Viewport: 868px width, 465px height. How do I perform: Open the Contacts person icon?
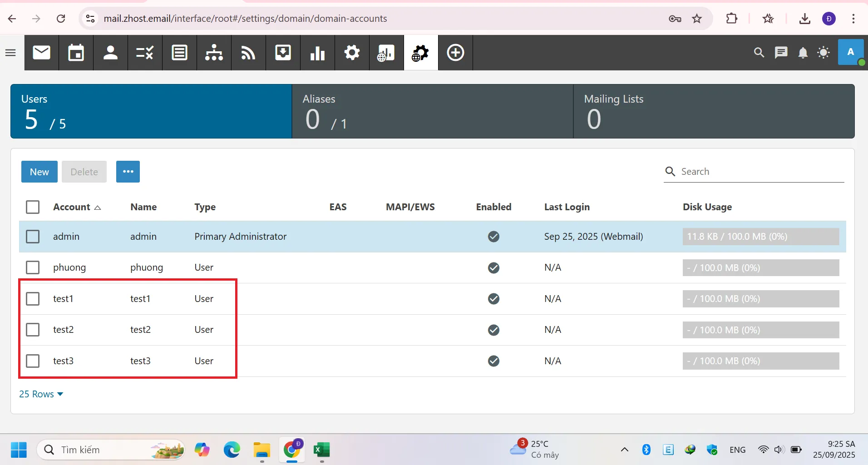pyautogui.click(x=110, y=53)
